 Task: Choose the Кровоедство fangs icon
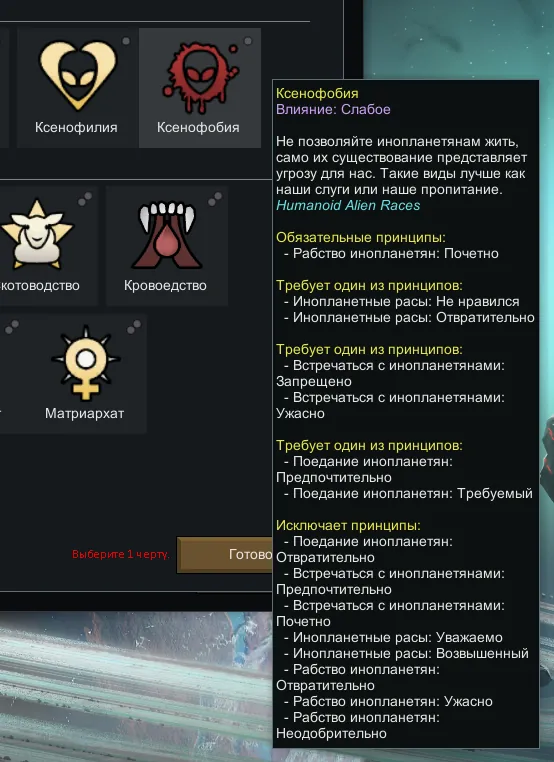point(167,236)
